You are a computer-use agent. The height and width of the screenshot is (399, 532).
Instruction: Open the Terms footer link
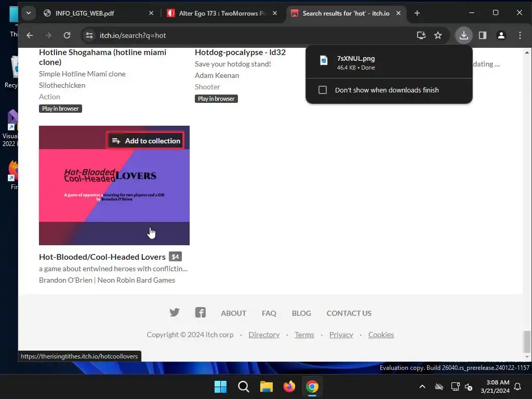click(x=304, y=335)
